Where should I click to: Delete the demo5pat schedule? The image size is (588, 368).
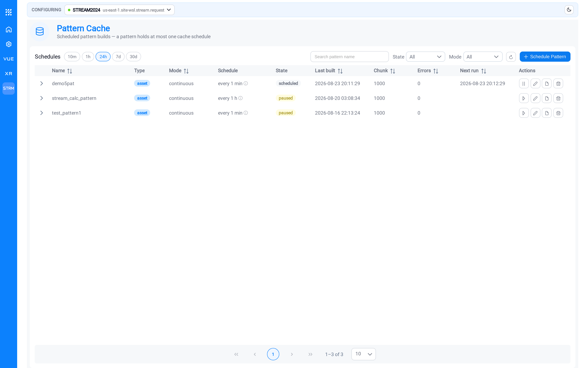pos(558,83)
